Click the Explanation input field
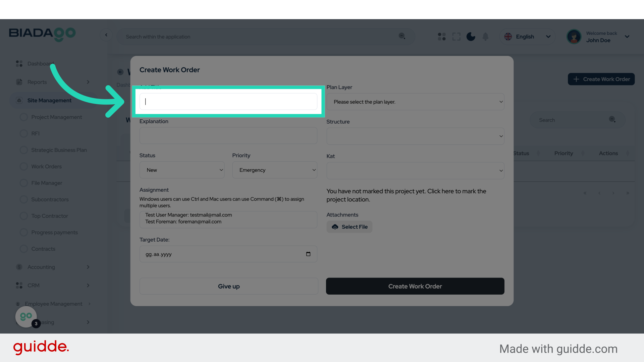The width and height of the screenshot is (644, 362). 228,136
